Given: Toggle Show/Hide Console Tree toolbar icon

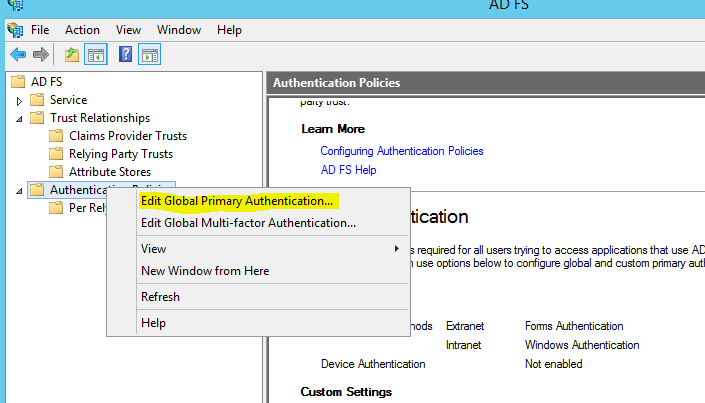Looking at the screenshot, I should tap(96, 55).
